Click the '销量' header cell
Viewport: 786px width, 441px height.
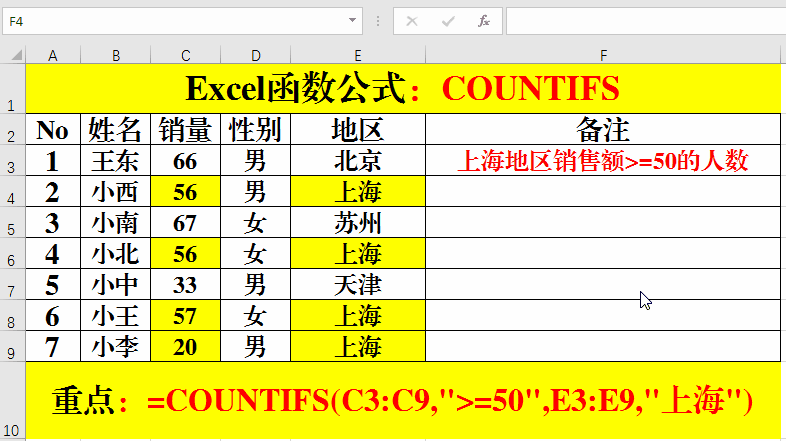[185, 129]
